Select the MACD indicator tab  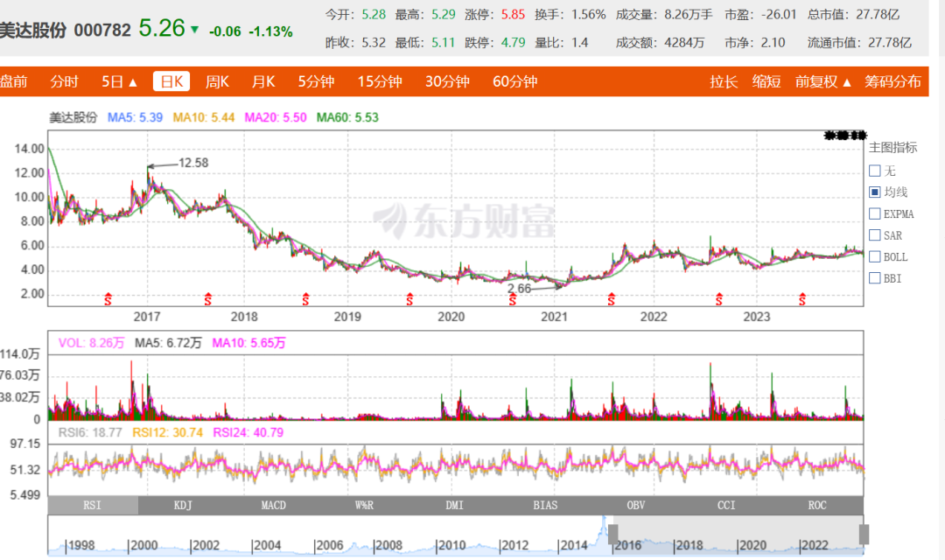click(274, 505)
